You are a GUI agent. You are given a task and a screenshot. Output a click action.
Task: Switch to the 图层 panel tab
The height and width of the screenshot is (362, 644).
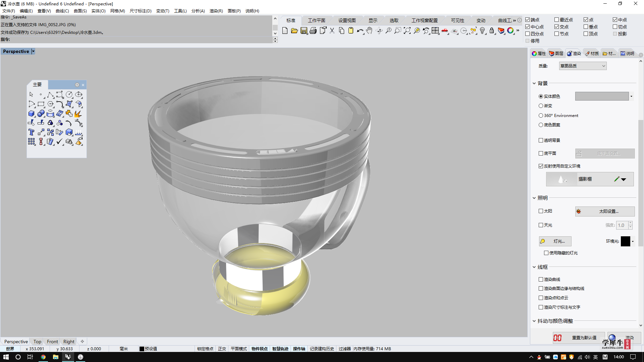(x=556, y=54)
